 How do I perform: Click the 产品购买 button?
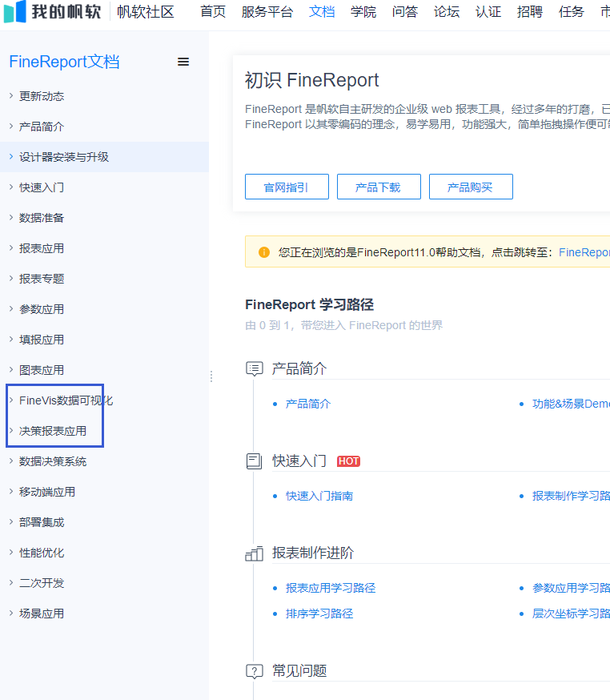pyautogui.click(x=471, y=187)
